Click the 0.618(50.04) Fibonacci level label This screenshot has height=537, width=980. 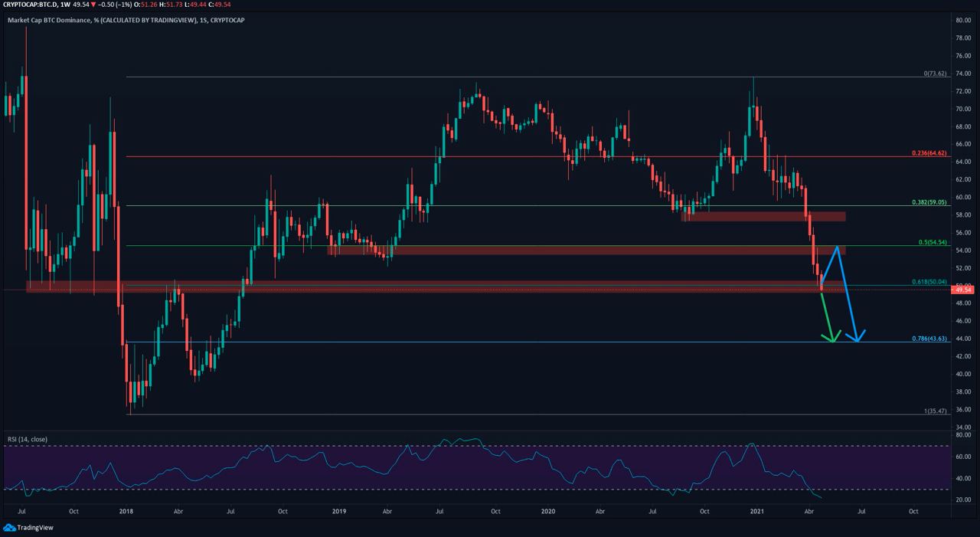click(x=929, y=282)
